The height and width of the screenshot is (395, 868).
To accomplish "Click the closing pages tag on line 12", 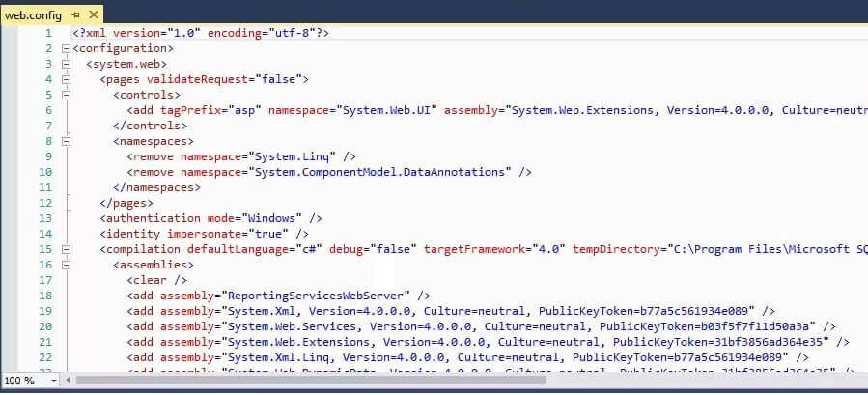I will pos(126,204).
